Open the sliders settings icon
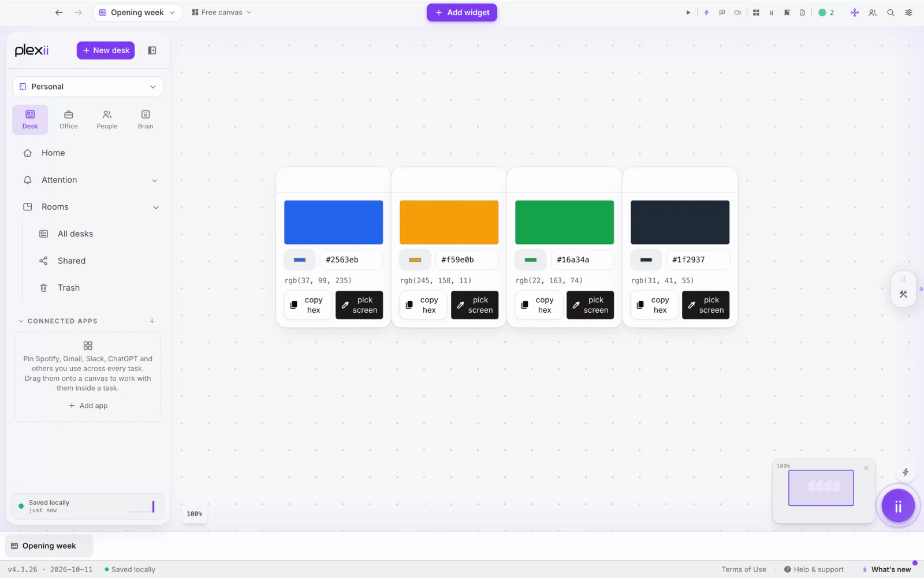 pos(908,12)
